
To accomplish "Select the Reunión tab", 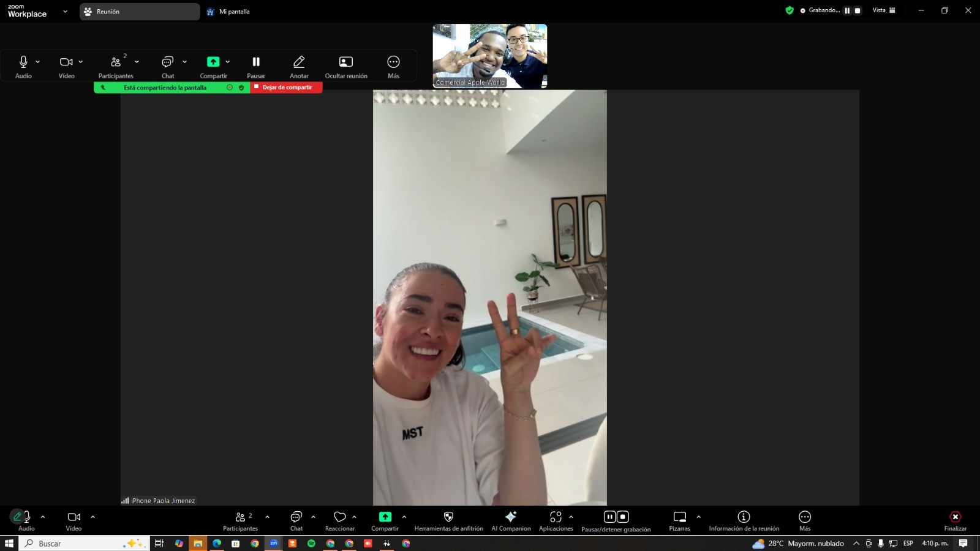I will (139, 12).
